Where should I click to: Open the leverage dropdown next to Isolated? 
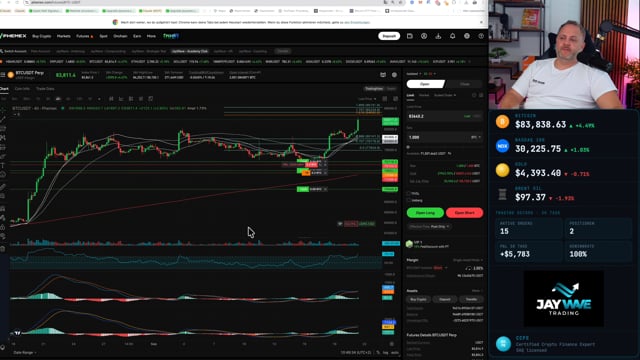[x=429, y=74]
